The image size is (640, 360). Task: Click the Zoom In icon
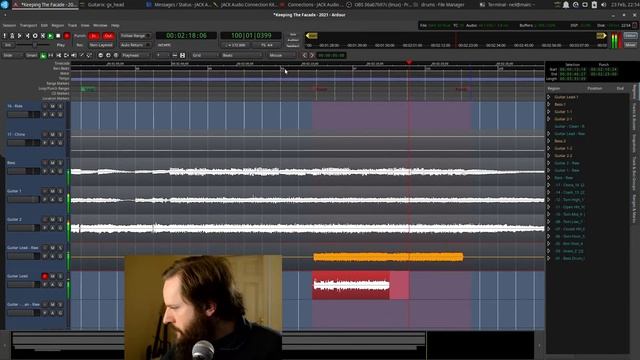pos(108,56)
